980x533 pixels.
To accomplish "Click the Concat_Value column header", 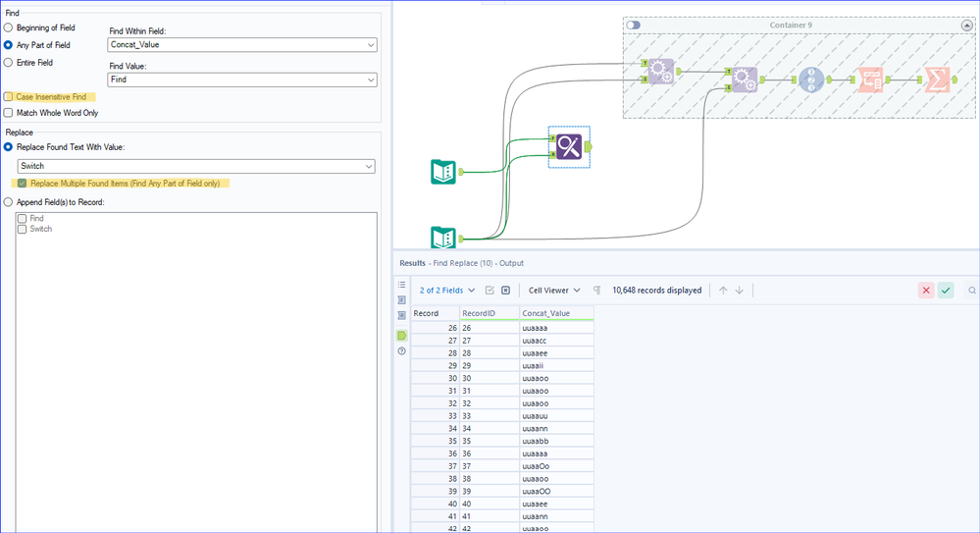I will pyautogui.click(x=556, y=313).
